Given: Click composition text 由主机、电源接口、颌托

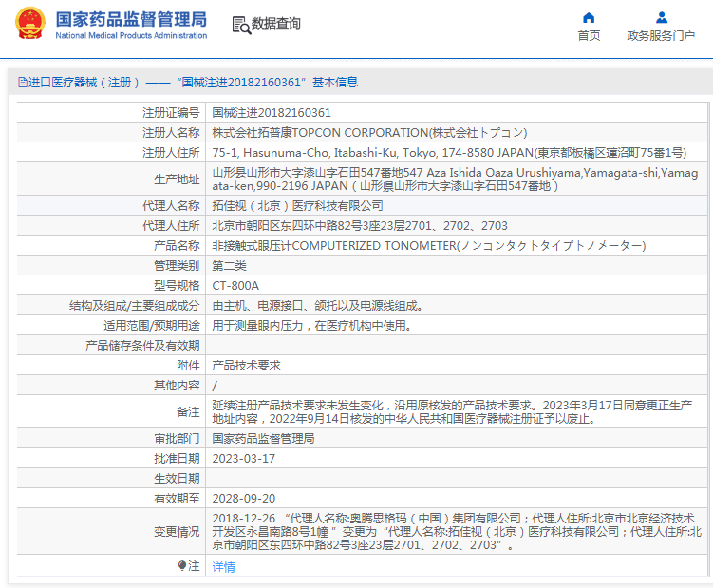Looking at the screenshot, I should (x=317, y=306).
